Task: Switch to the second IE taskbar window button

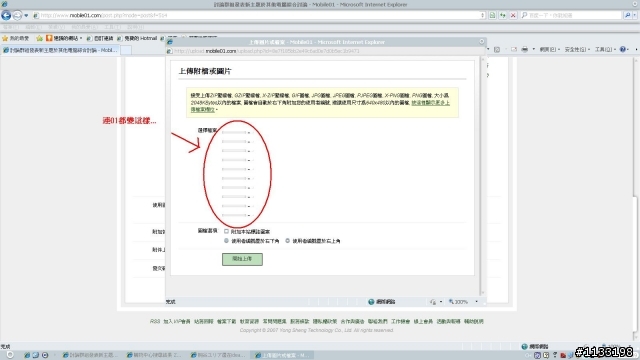Action: 154,355
